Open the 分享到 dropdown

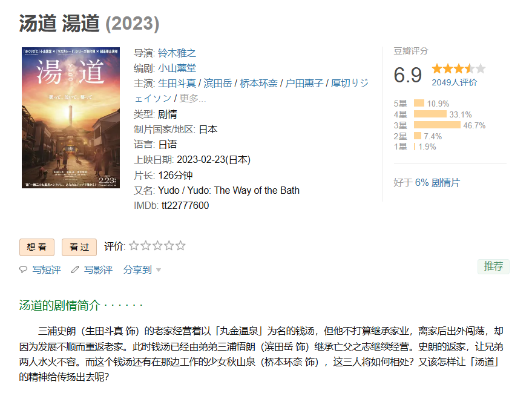pos(137,270)
